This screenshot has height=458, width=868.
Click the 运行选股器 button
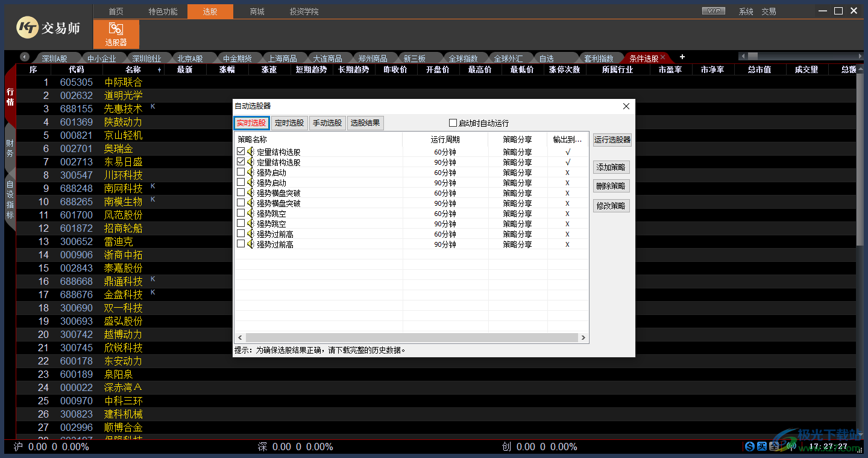pos(612,139)
